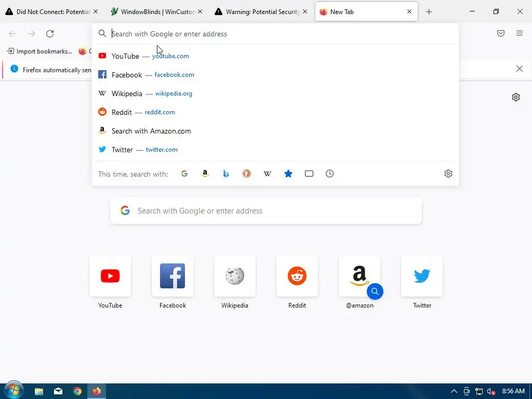Close the Did Not Connect tab

click(x=96, y=12)
